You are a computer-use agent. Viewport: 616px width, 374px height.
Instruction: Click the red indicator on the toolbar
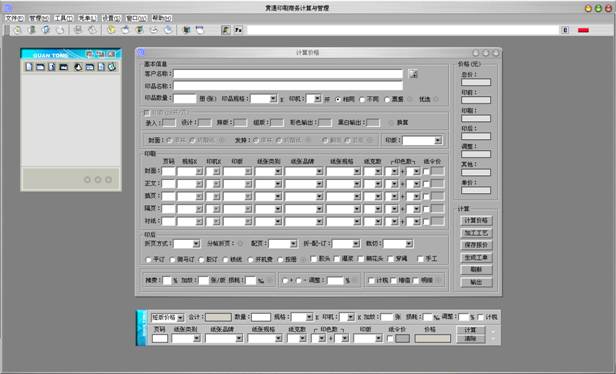click(583, 30)
